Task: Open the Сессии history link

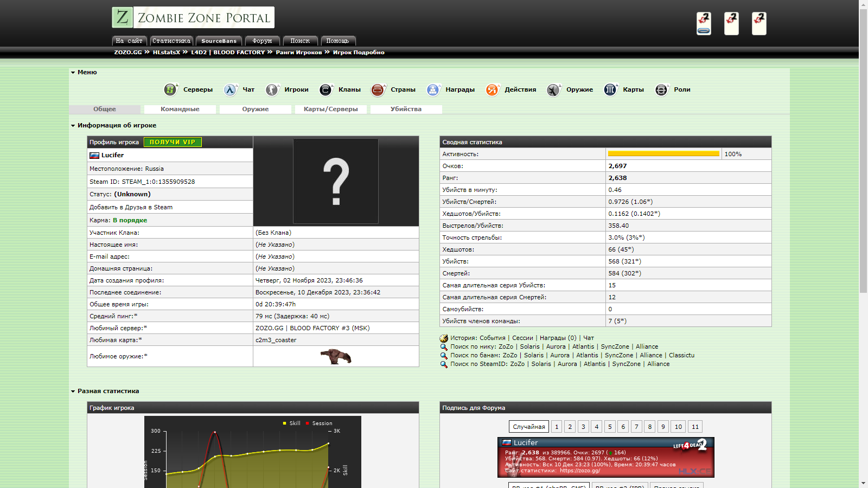Action: pos(522,338)
